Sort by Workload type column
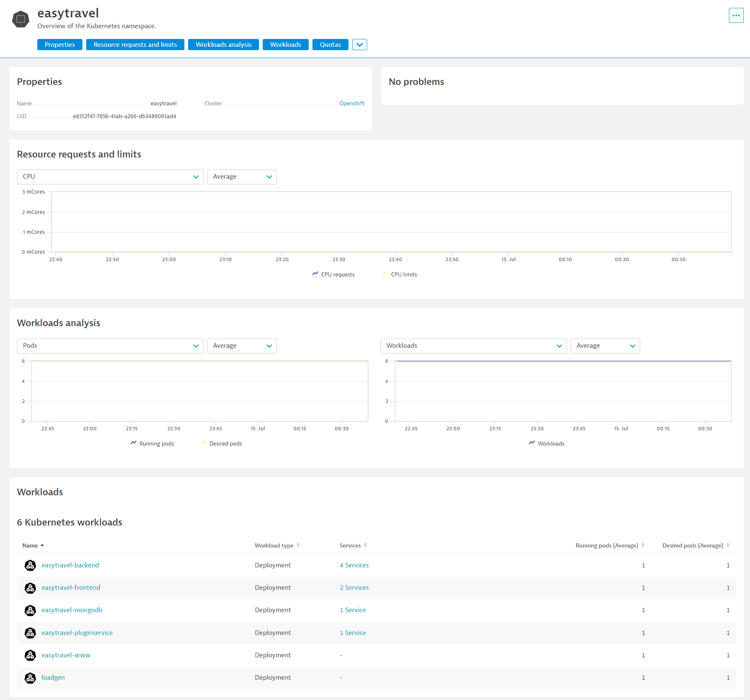The width and height of the screenshot is (750, 700). 277,545
